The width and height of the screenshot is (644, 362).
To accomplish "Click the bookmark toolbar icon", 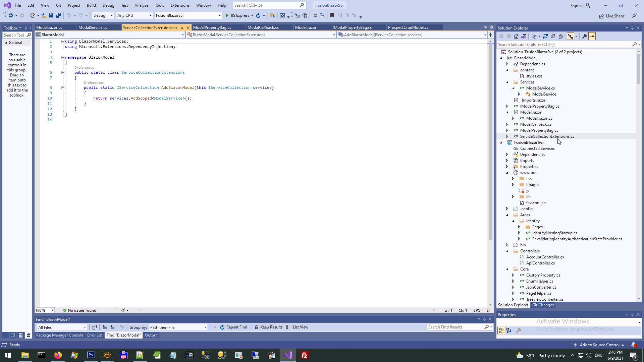I will 332,15.
